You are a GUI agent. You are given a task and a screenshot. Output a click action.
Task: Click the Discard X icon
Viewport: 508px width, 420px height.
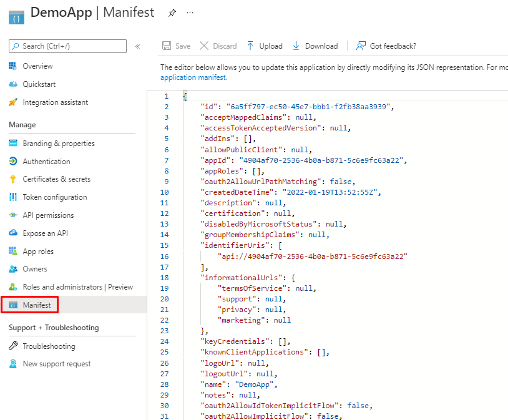point(204,46)
